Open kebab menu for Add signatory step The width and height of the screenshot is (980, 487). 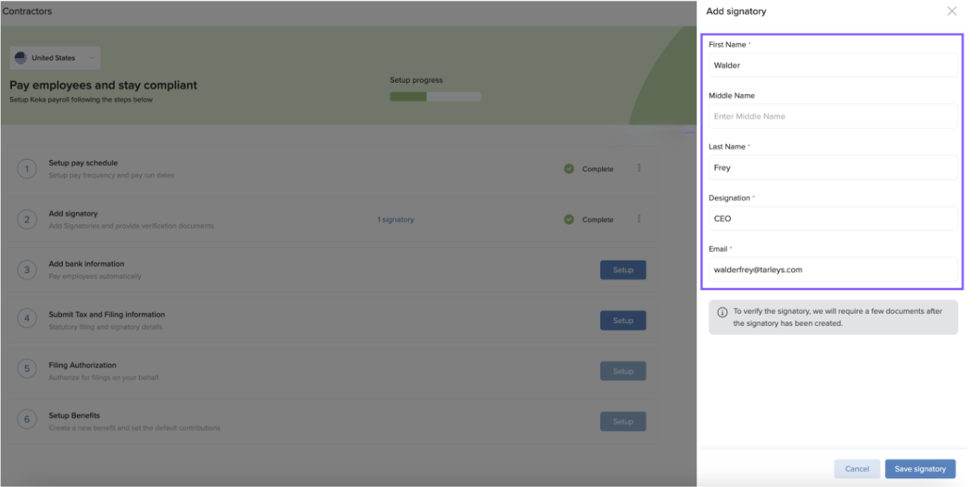point(639,219)
